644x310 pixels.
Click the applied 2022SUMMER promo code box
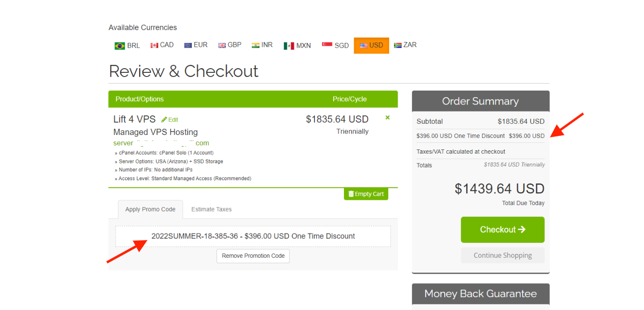pos(253,236)
